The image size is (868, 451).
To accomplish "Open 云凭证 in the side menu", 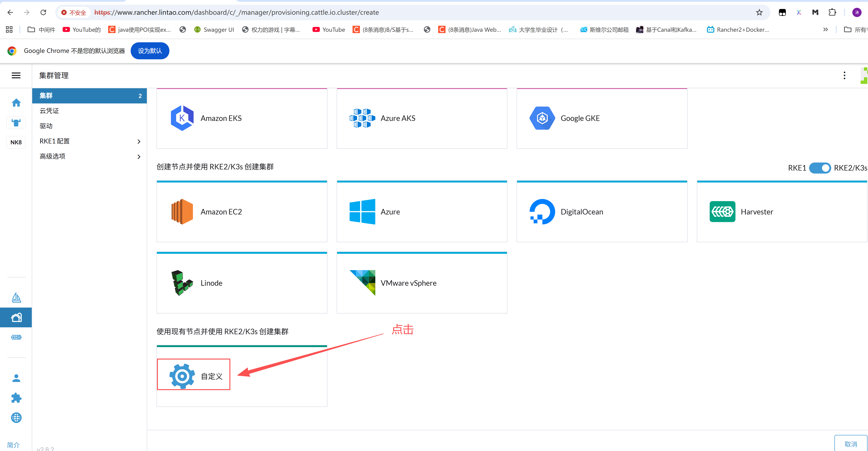I will 89,111.
